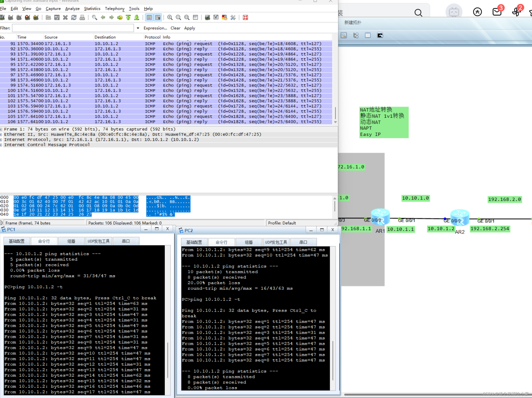532x398 pixels.
Task: Click the Zoom In magnifier icon
Action: (170, 17)
